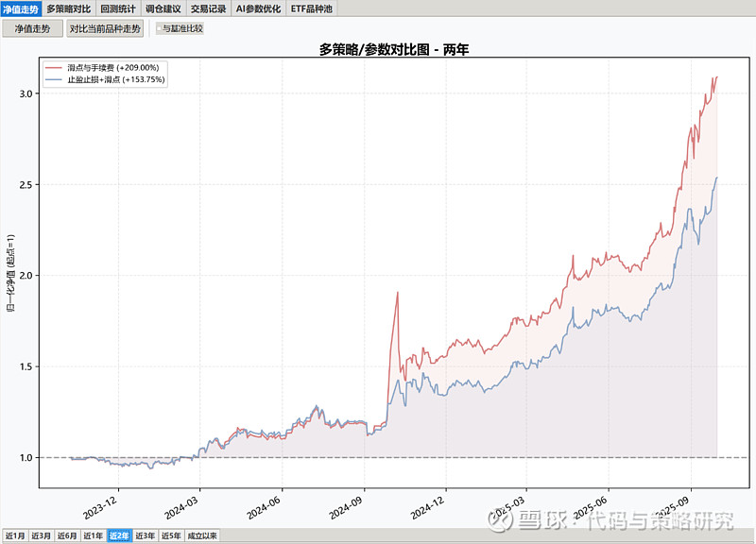
Task: Open the 交易记录 tab
Action: click(x=208, y=8)
